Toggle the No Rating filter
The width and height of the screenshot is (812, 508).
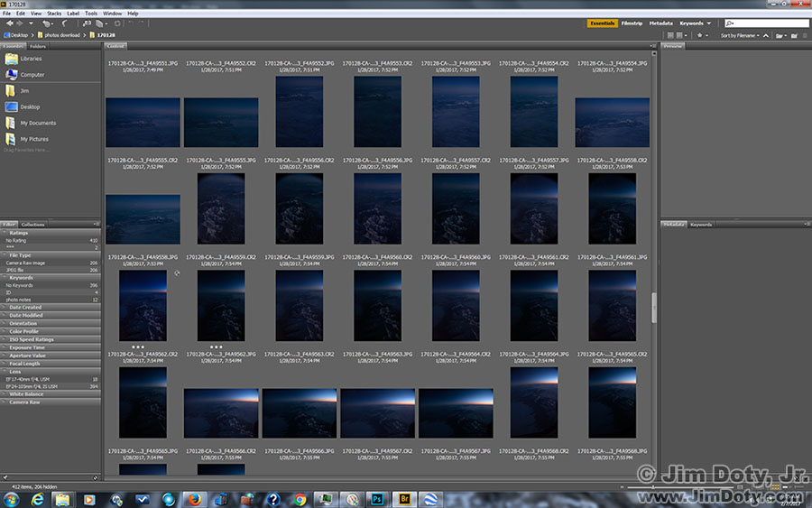click(51, 241)
